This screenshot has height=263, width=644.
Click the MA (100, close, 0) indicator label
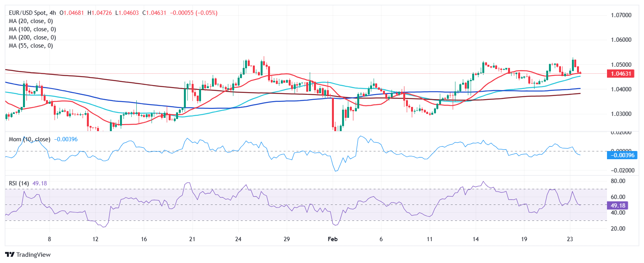pos(32,29)
